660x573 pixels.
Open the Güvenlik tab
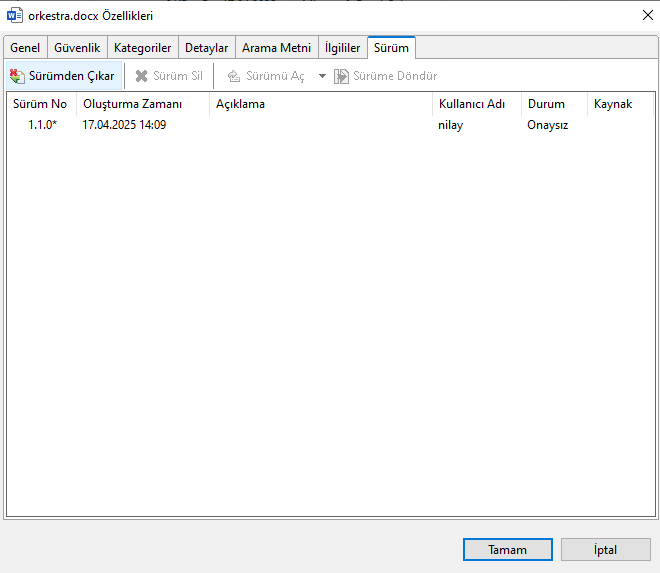77,48
